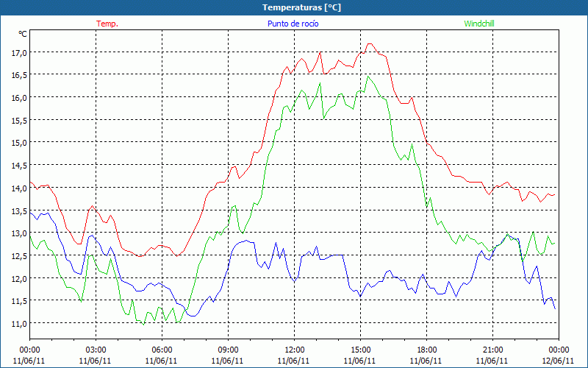
Task: Select the 21:00 time axis label
Action: click(492, 350)
